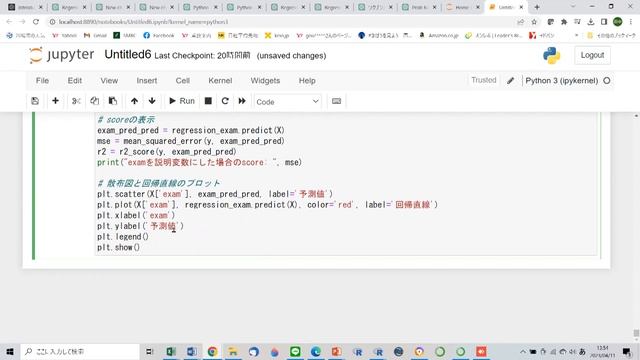This screenshot has width=640, height=360.
Task: Click the Logout button
Action: [592, 55]
